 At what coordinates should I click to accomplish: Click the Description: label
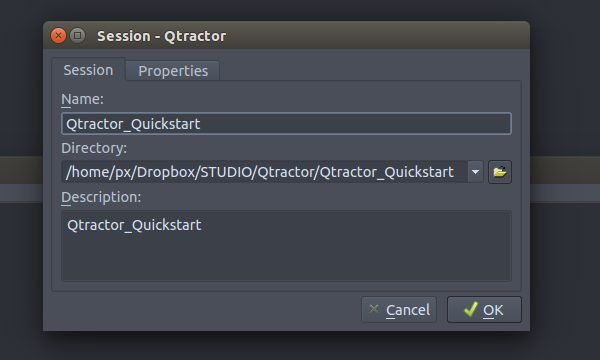101,197
